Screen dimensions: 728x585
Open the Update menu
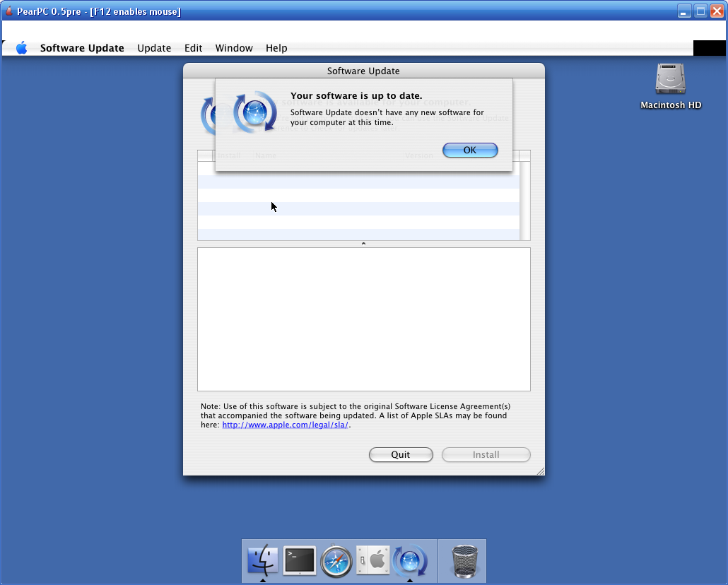[154, 48]
